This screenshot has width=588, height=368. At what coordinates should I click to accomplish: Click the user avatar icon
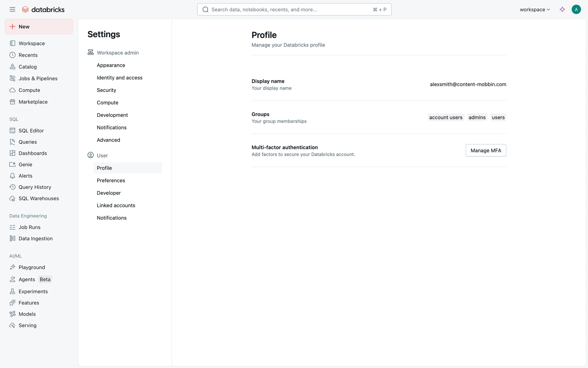pyautogui.click(x=576, y=10)
